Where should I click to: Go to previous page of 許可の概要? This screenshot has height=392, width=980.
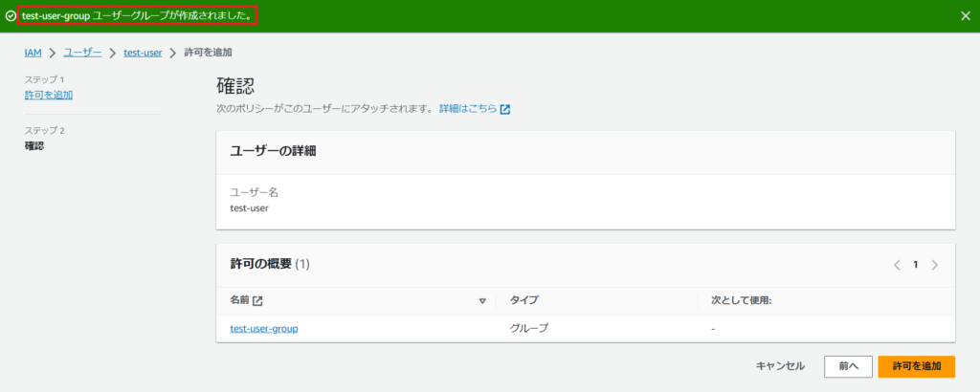pos(897,265)
